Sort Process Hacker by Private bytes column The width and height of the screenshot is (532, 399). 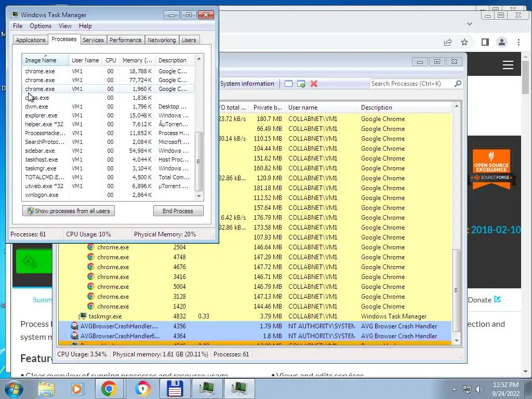pyautogui.click(x=268, y=108)
